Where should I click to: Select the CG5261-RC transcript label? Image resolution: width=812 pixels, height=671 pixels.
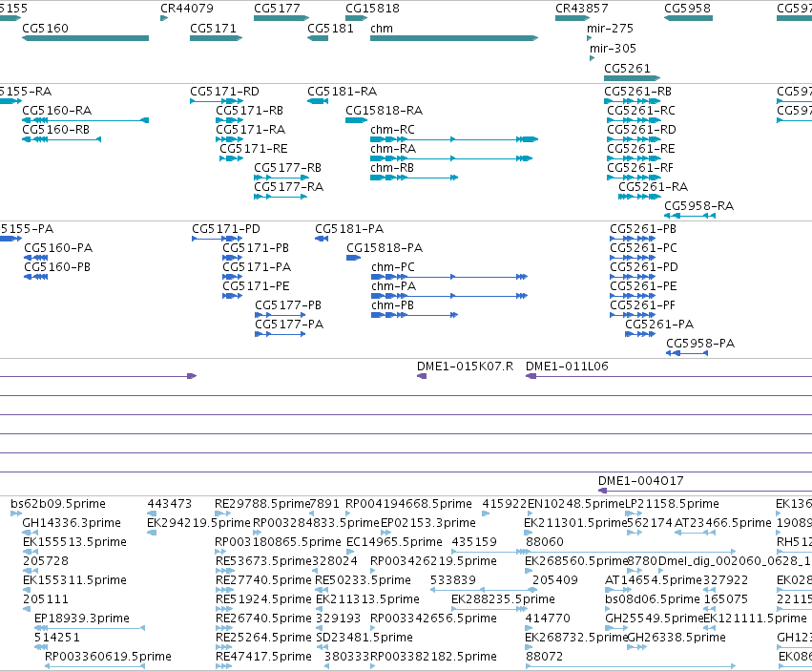641,111
